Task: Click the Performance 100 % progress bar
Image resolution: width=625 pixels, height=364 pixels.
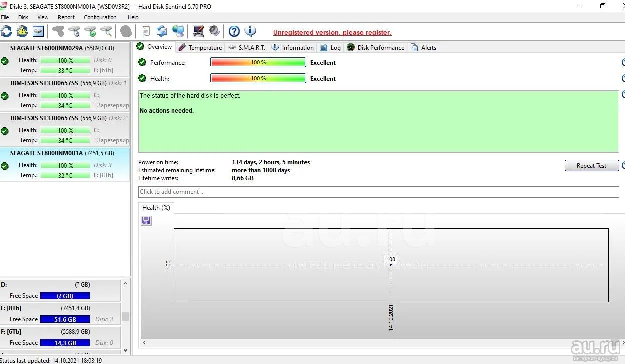Action: click(258, 62)
